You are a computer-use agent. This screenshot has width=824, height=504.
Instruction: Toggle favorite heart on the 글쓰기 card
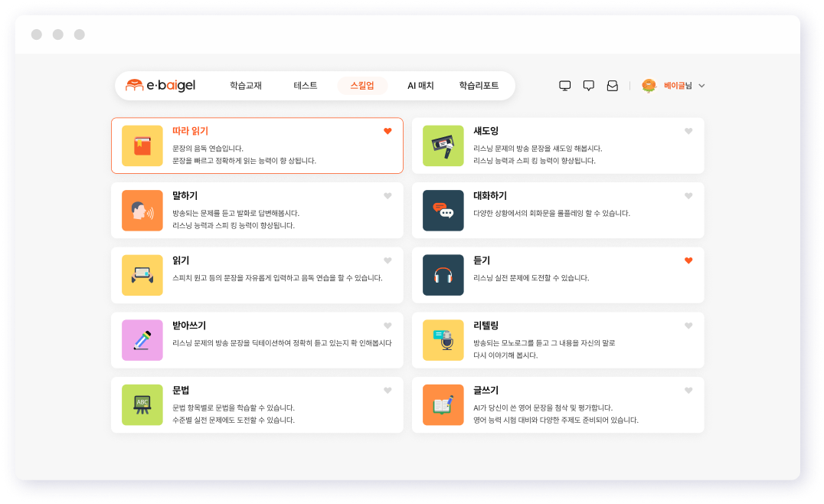[x=688, y=391]
